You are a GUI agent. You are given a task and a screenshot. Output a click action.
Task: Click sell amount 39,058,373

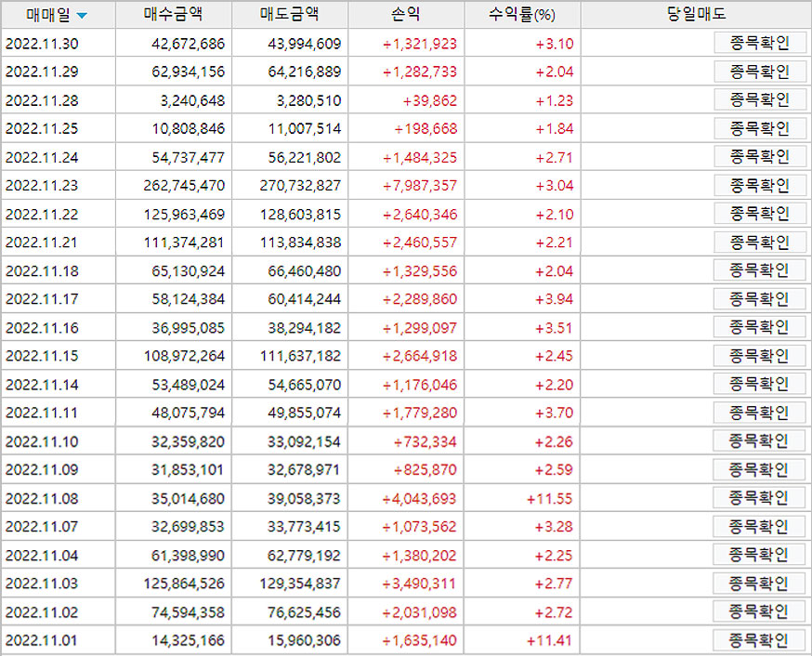pyautogui.click(x=304, y=499)
